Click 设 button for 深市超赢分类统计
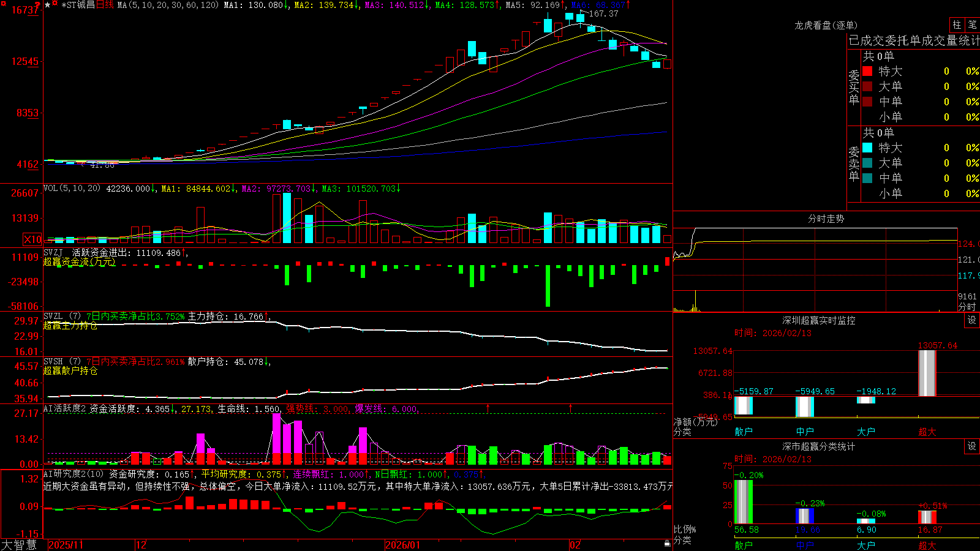980x551 pixels. click(972, 446)
